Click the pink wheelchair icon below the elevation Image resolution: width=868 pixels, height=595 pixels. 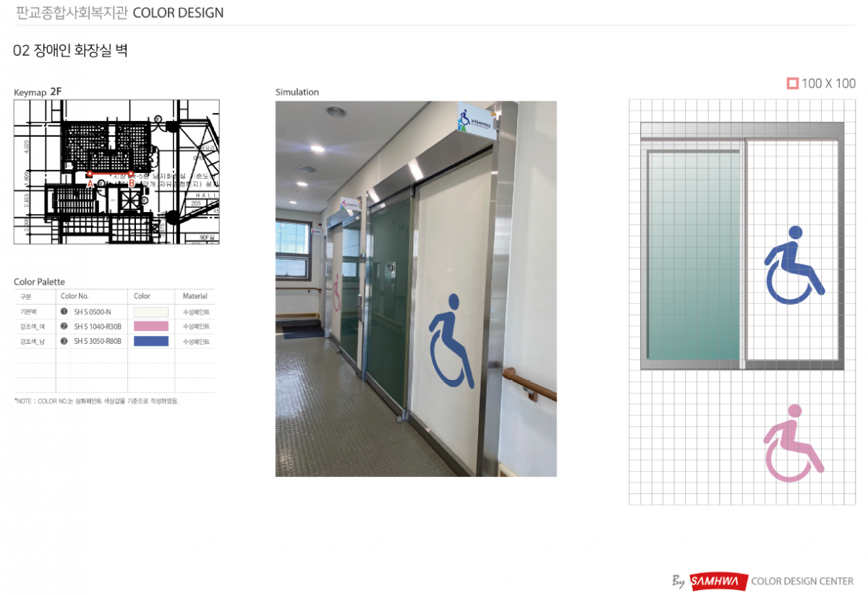(x=793, y=443)
